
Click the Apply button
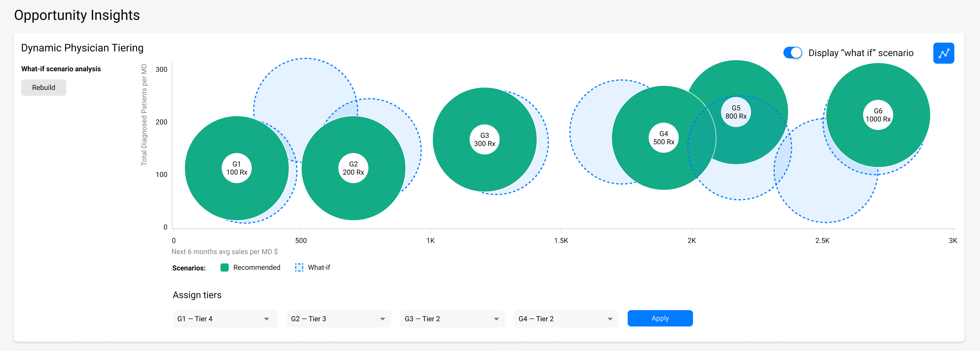[660, 318]
